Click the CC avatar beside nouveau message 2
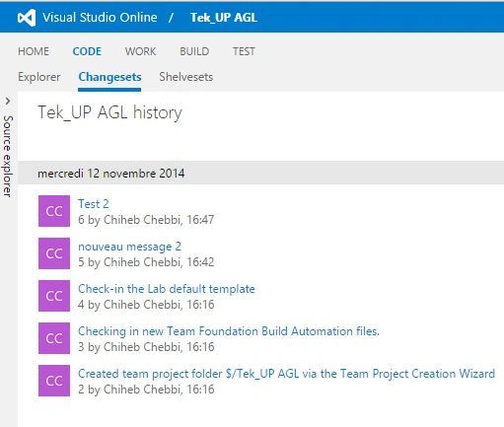 tap(54, 253)
